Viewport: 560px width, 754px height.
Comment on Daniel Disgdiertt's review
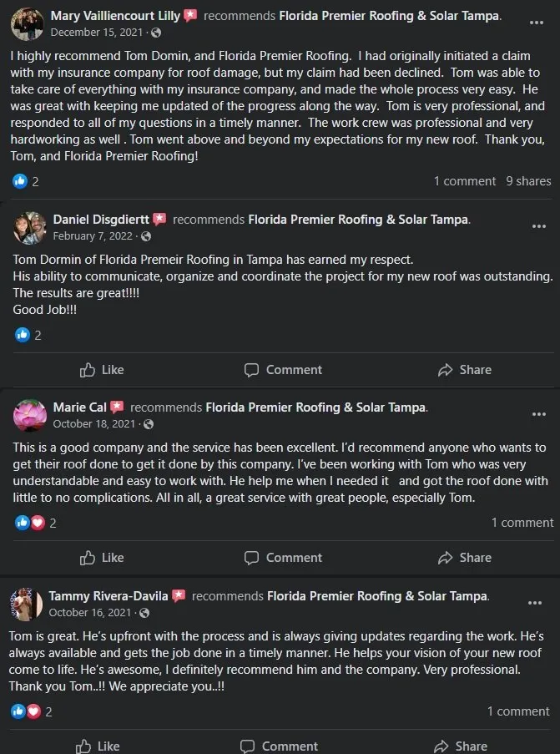(283, 370)
